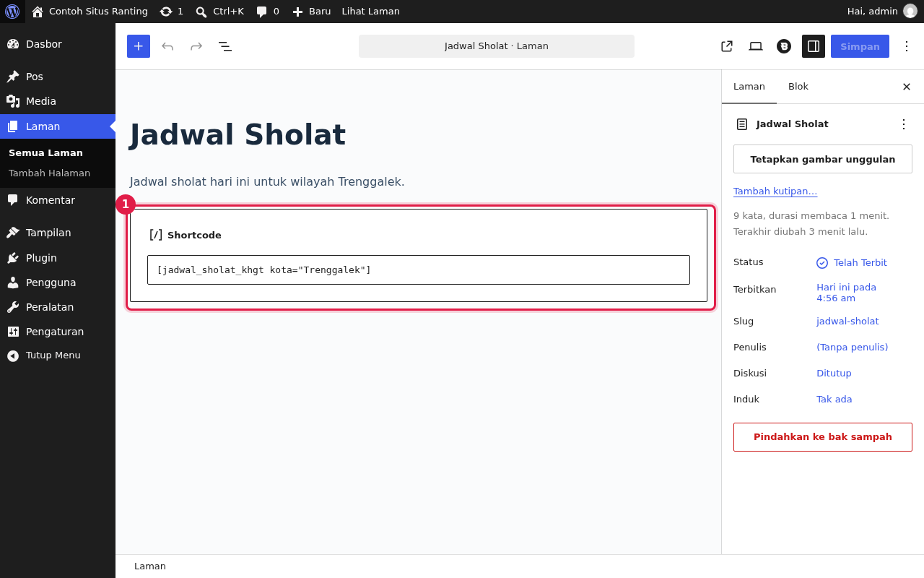Switch to the Laman tab
Screen dimensions: 924x578
(749, 87)
